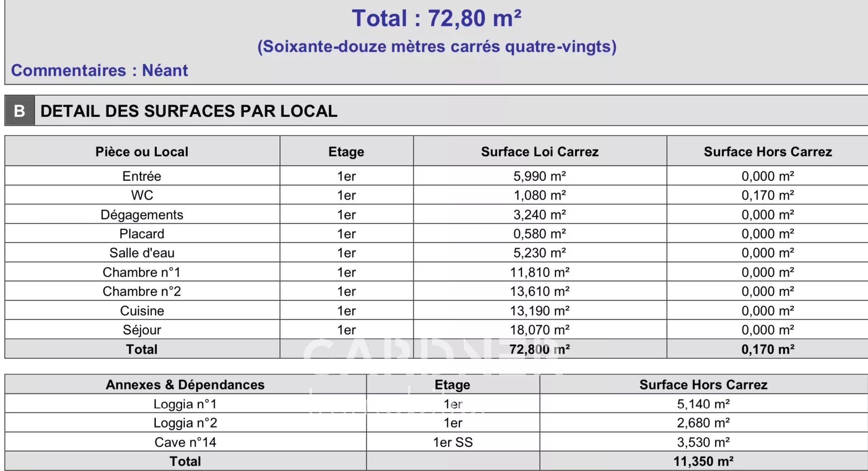Viewport: 868px width, 471px height.
Task: Select the 'Loggia n°1' cell
Action: [x=185, y=403]
